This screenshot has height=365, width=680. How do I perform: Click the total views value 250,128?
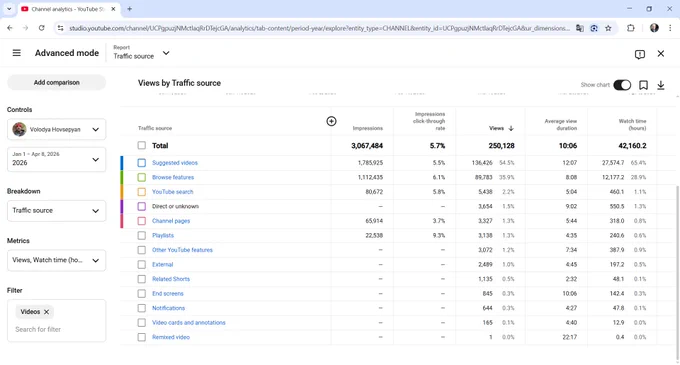(x=501, y=146)
